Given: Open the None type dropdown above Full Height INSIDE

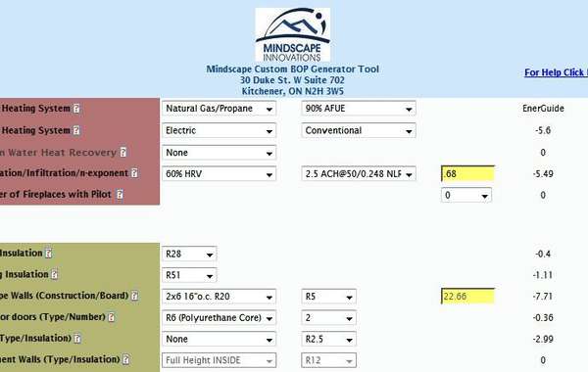Looking at the screenshot, I should (x=219, y=339).
